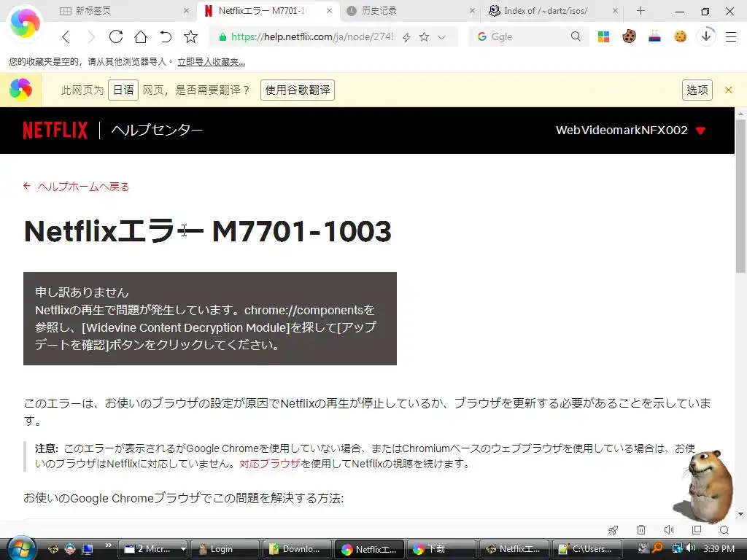Open a new tab with plus button
Image resolution: width=747 pixels, height=560 pixels.
(x=640, y=10)
